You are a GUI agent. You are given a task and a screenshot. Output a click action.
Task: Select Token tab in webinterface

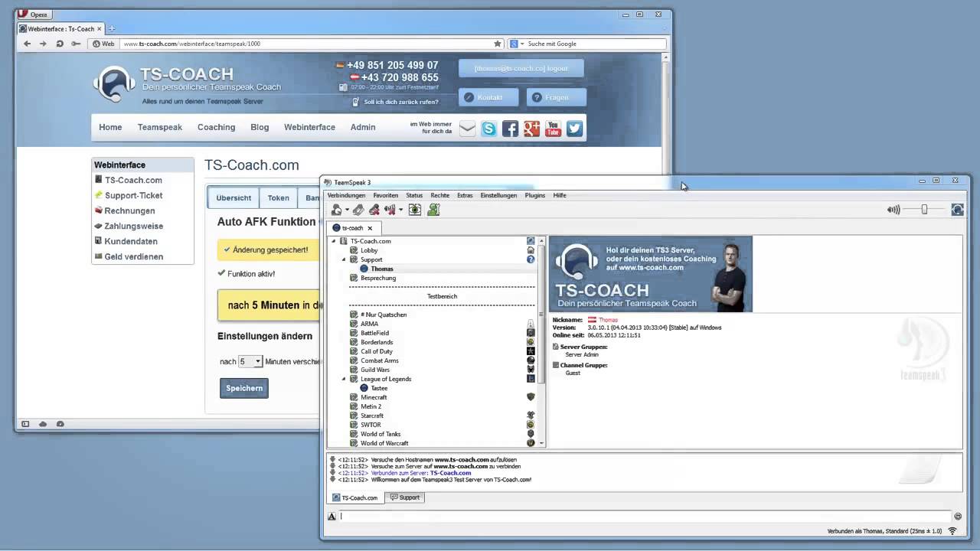click(x=279, y=197)
